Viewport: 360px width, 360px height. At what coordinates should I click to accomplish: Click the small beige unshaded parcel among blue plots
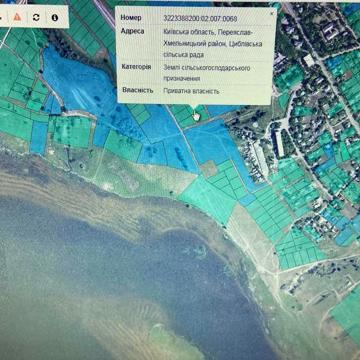pos(209,169)
